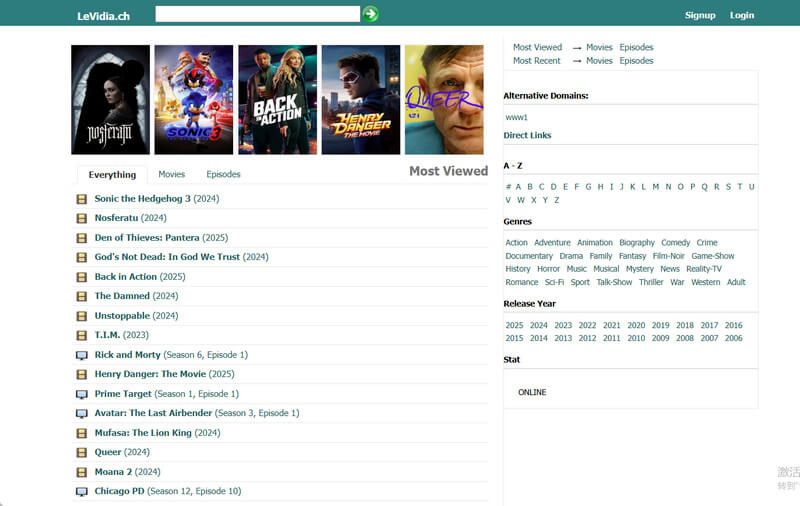Browse the Talk-Show genre
The height and width of the screenshot is (506, 800).
pyautogui.click(x=614, y=282)
